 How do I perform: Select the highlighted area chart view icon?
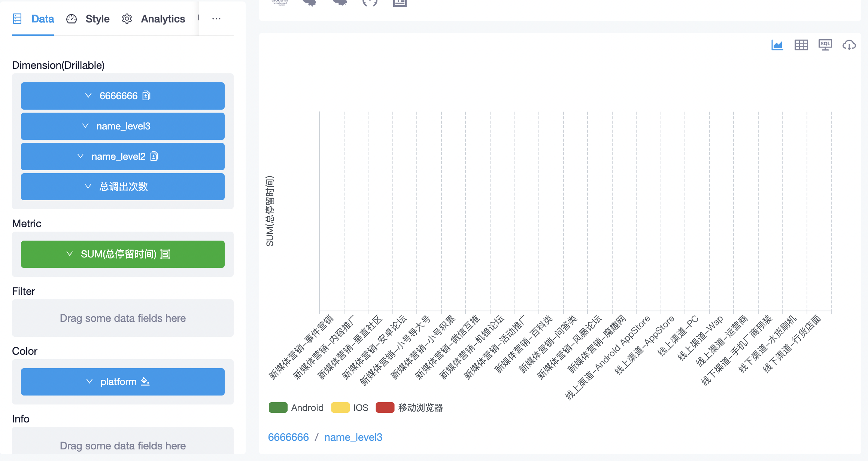pyautogui.click(x=777, y=45)
